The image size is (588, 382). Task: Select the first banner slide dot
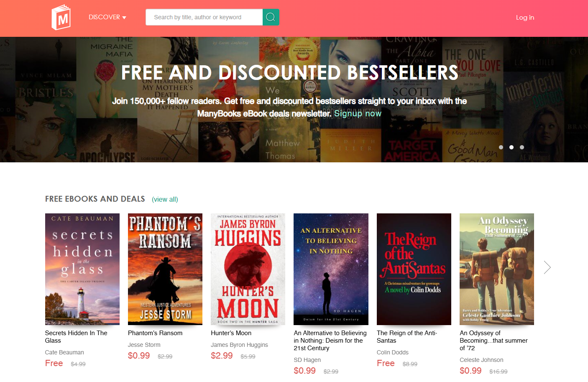tap(501, 147)
